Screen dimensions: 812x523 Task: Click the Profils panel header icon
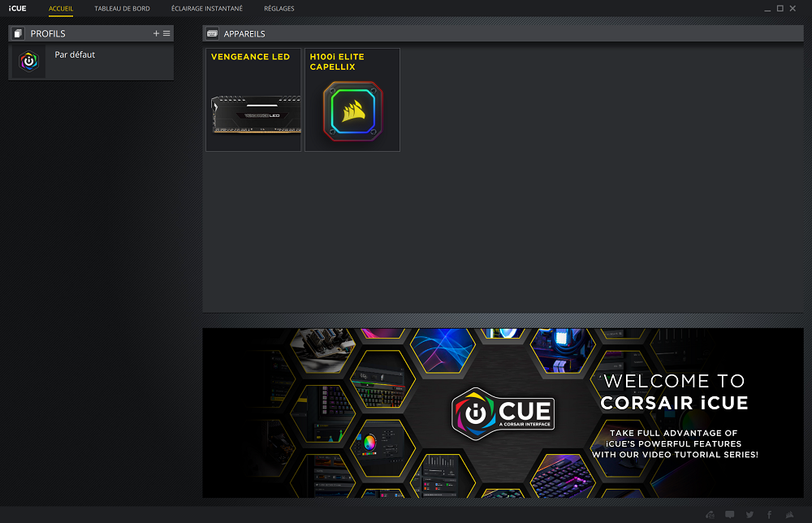point(19,33)
